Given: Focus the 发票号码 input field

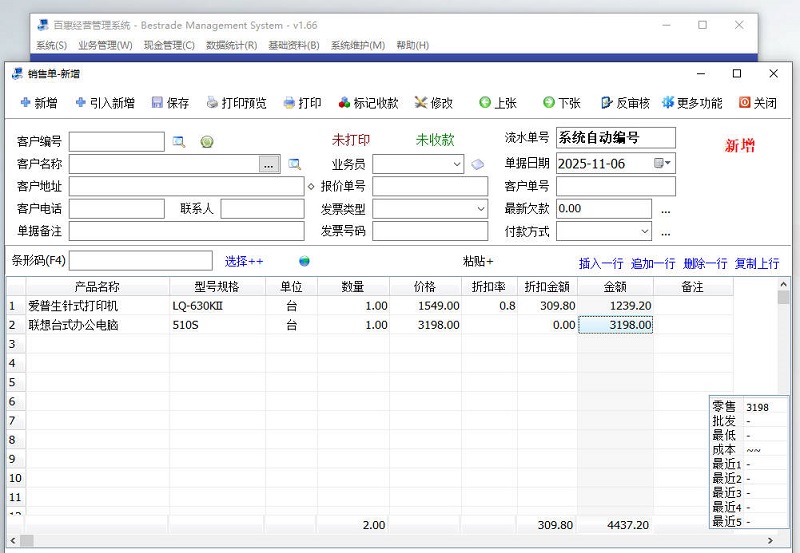Looking at the screenshot, I should click(x=430, y=231).
